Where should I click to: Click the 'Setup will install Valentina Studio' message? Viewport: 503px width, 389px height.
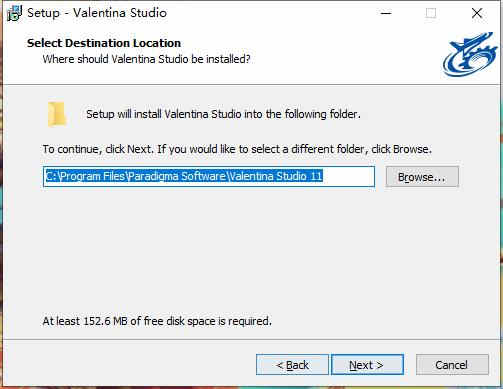tap(223, 114)
